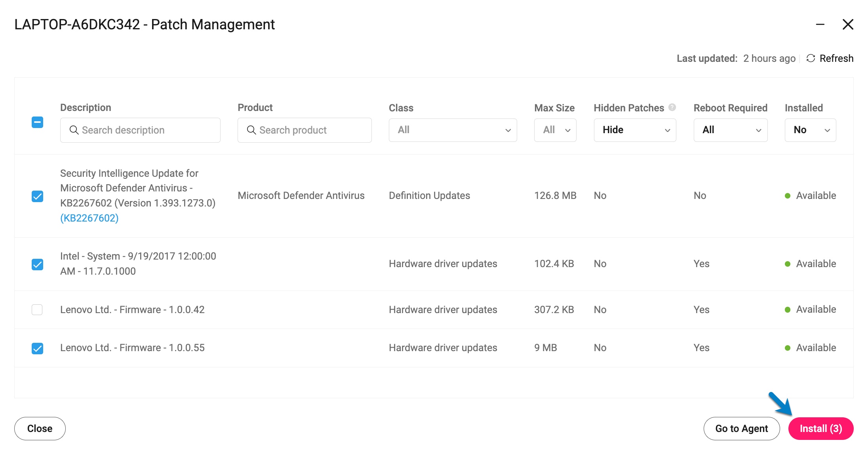Screen dimensions: 868x451
Task: Click the 9 MB size value
Action: (x=546, y=348)
